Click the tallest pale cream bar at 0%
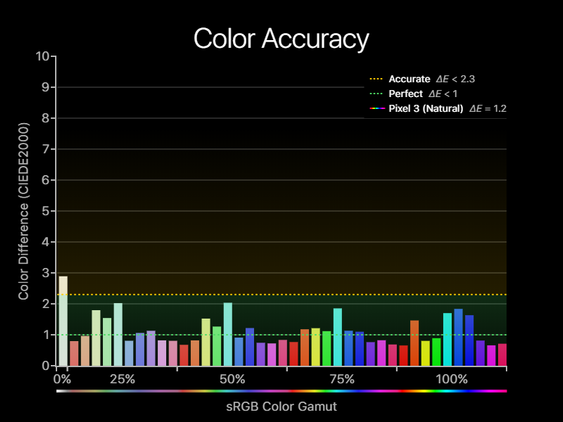 pyautogui.click(x=63, y=321)
